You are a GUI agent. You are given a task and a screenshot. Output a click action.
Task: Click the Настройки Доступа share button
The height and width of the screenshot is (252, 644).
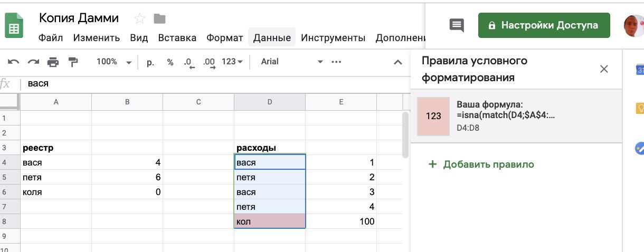tap(544, 25)
